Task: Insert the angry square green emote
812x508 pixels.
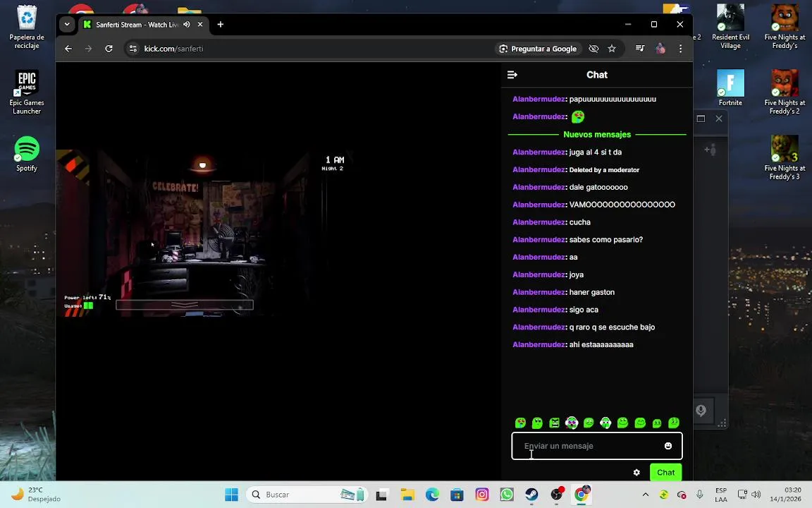Action: click(x=555, y=423)
